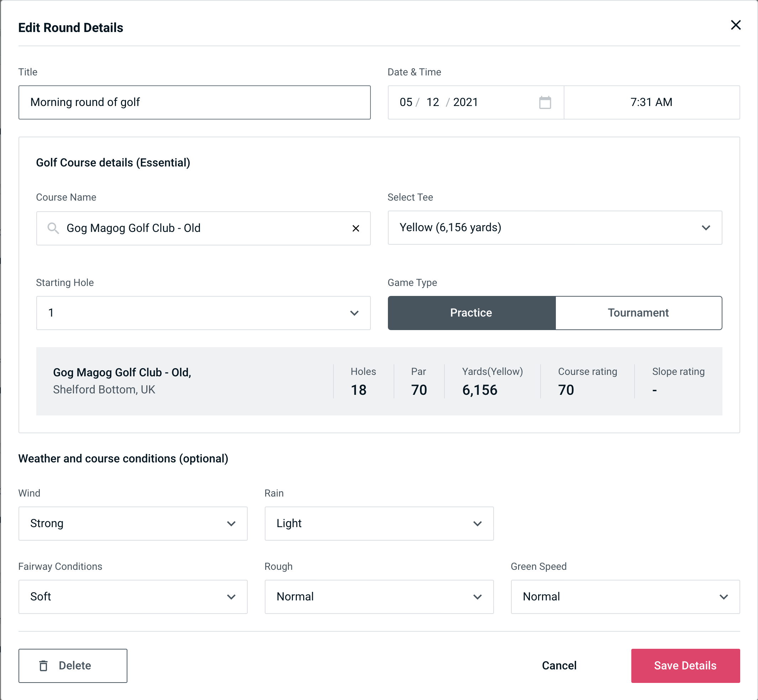The height and width of the screenshot is (700, 758).
Task: Click the search icon in Course Name field
Action: (x=53, y=227)
